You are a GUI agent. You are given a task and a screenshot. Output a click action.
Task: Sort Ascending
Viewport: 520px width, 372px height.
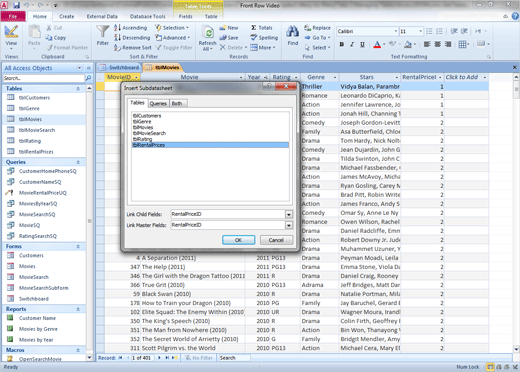click(x=130, y=28)
